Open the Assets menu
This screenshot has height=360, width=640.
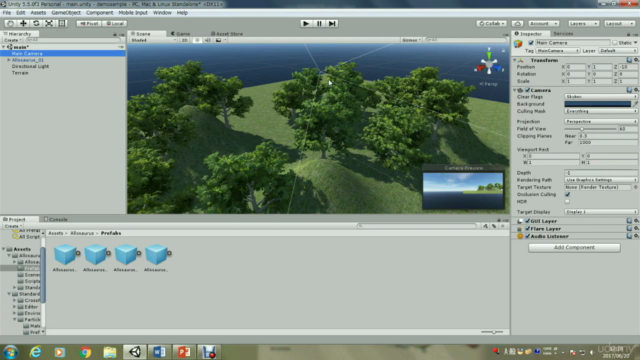point(38,13)
